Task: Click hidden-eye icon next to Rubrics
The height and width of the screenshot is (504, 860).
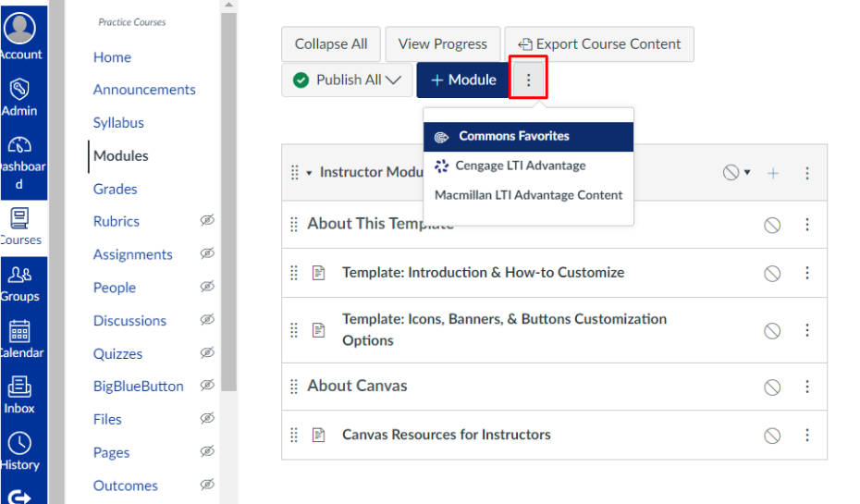Action: 207,220
